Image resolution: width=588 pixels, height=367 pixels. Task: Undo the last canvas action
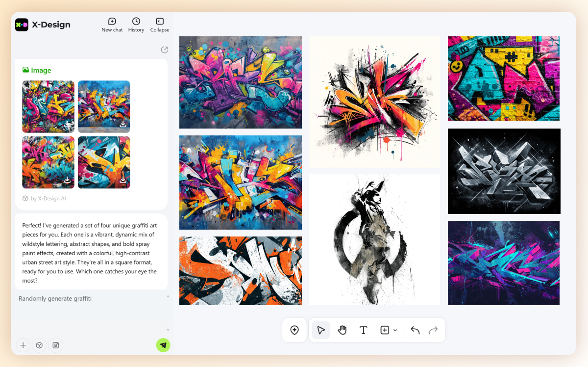(x=415, y=330)
